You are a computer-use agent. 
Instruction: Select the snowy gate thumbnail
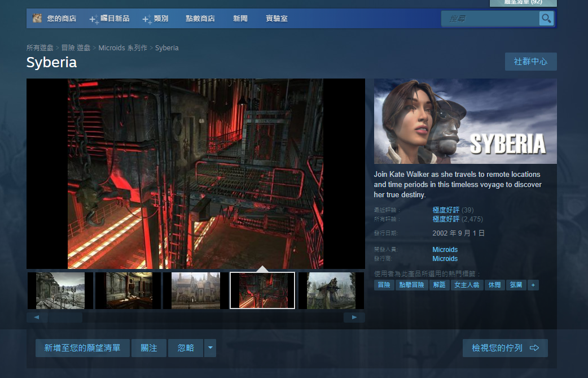coord(60,290)
